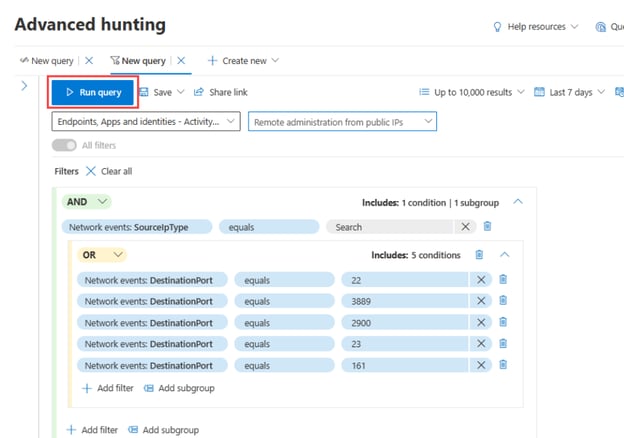This screenshot has width=624, height=438.
Task: Clear the value 22
Action: 481,280
